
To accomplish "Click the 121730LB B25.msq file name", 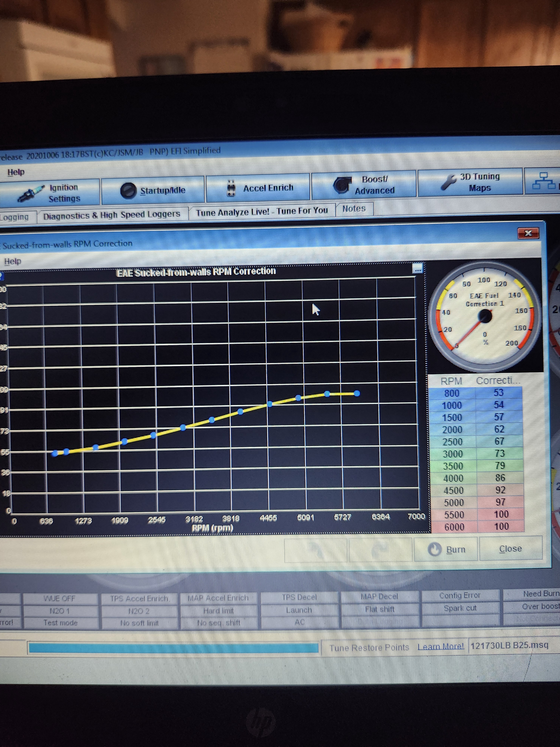I will [509, 645].
